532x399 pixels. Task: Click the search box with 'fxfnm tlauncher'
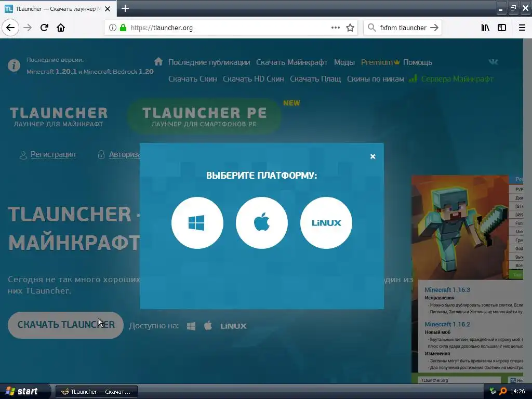point(403,28)
